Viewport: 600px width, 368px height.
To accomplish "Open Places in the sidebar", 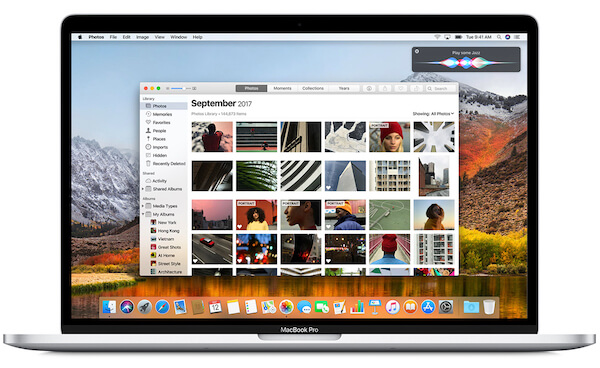I will [156, 139].
